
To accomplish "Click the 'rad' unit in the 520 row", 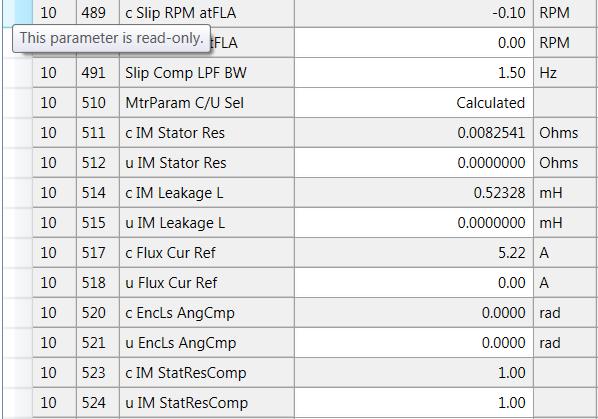I will pos(550,313).
